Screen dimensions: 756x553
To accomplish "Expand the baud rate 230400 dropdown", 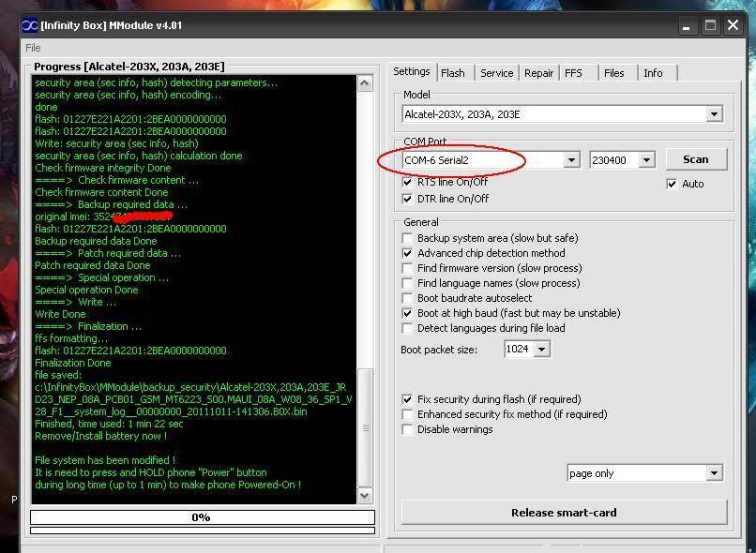I will click(646, 160).
